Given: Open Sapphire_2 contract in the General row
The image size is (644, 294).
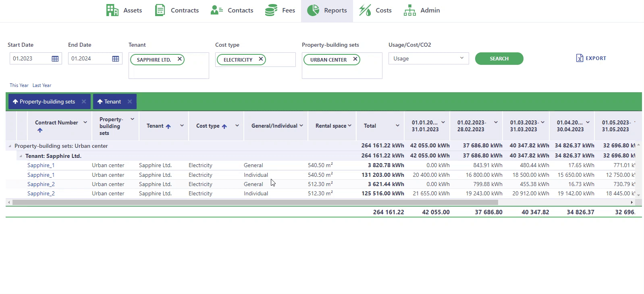Looking at the screenshot, I should tap(41, 184).
